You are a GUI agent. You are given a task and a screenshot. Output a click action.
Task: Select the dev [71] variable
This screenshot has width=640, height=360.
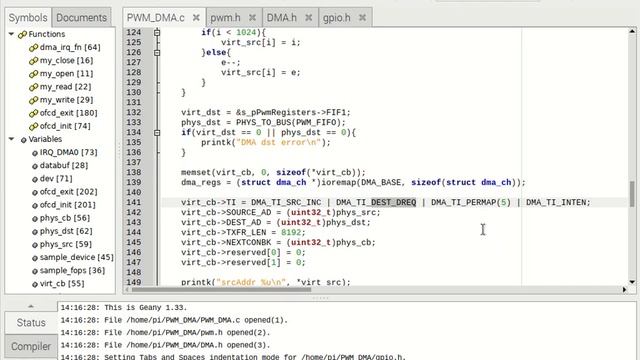pos(56,178)
